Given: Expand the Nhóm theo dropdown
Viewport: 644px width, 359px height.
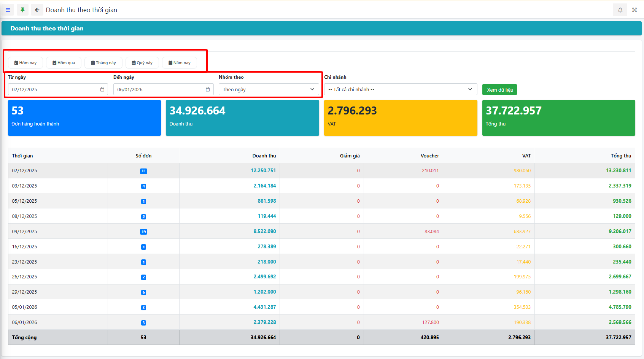Looking at the screenshot, I should point(269,89).
